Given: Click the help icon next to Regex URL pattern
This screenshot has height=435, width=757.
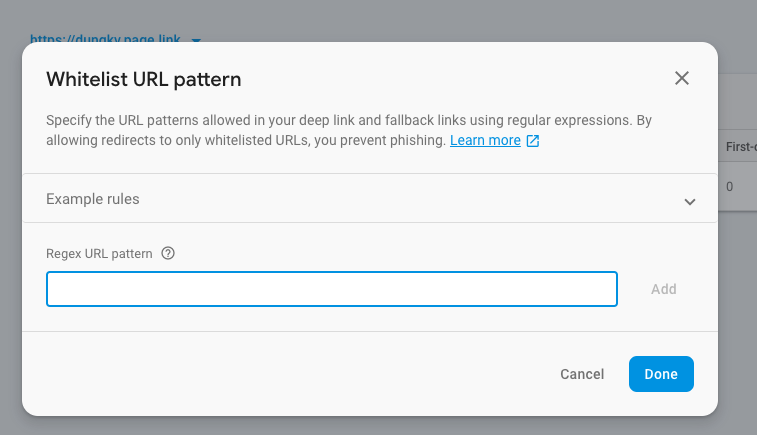Looking at the screenshot, I should tap(168, 254).
